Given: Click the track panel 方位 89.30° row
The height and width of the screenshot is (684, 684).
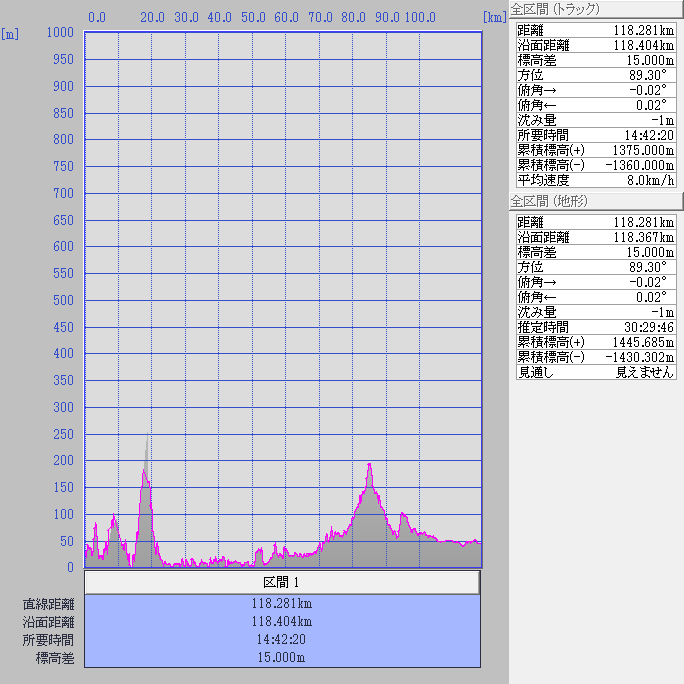Looking at the screenshot, I should click(596, 75).
